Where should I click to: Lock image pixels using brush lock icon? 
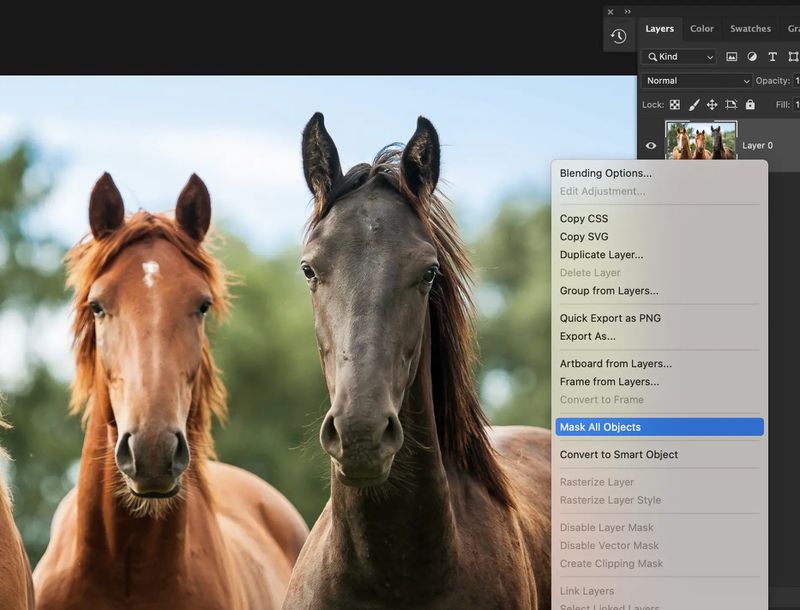pyautogui.click(x=695, y=105)
